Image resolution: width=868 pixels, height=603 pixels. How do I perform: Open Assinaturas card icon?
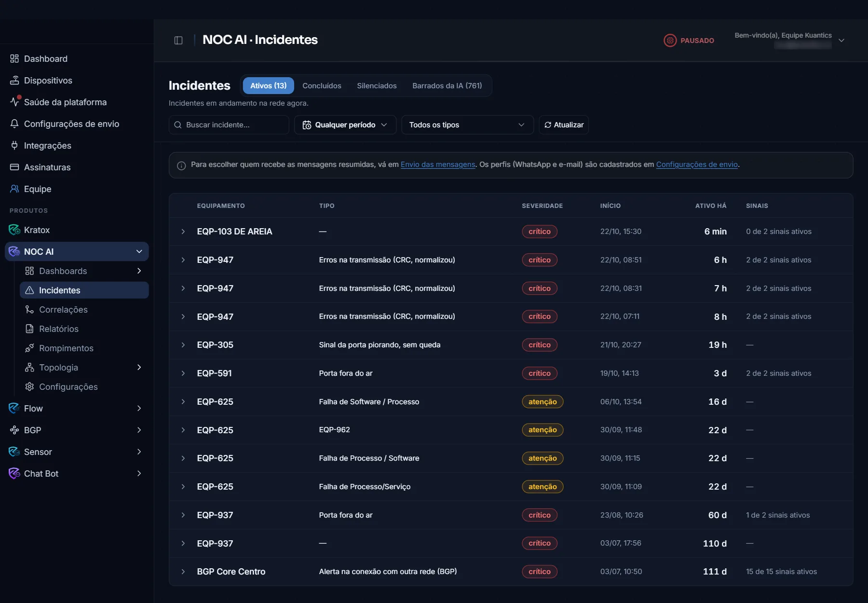point(14,167)
